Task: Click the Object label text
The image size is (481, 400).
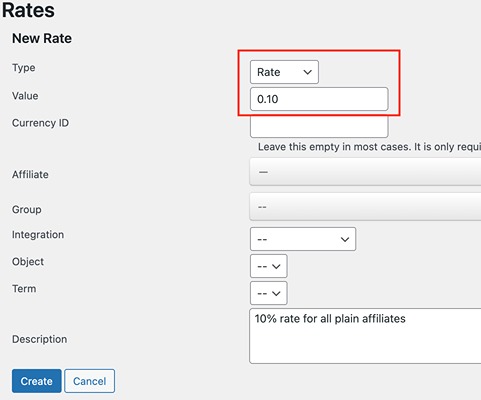Action: click(28, 262)
